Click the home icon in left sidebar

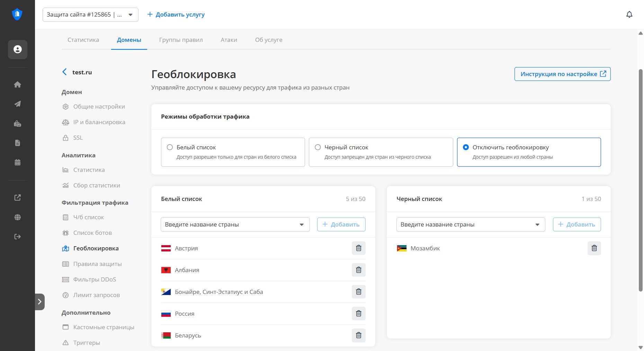coord(18,85)
